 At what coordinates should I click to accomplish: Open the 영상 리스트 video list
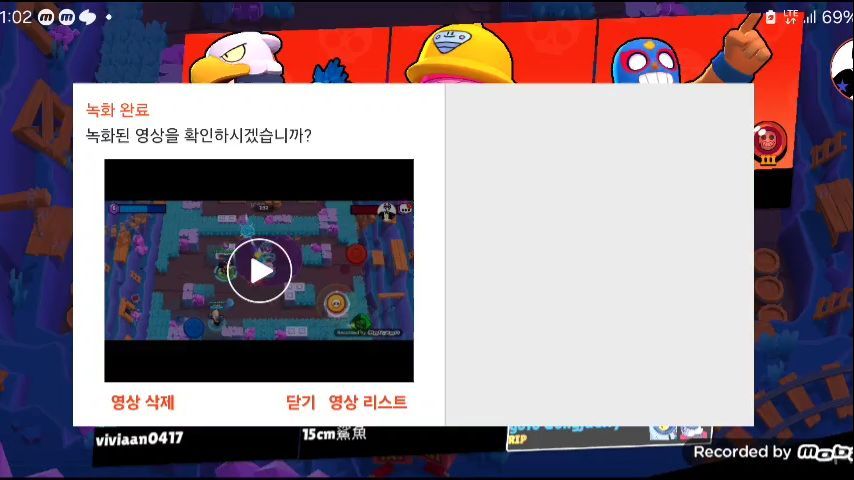coord(368,402)
